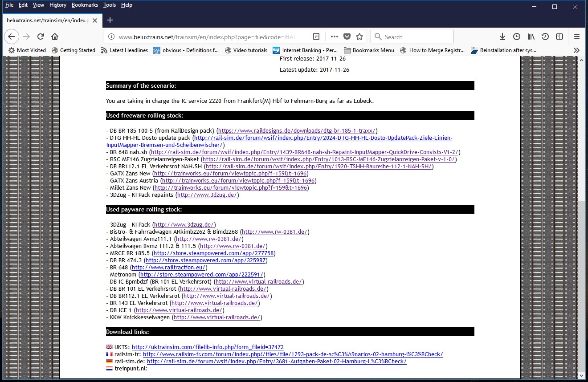The width and height of the screenshot is (588, 382).
Task: Click the forward navigation arrow
Action: (26, 37)
